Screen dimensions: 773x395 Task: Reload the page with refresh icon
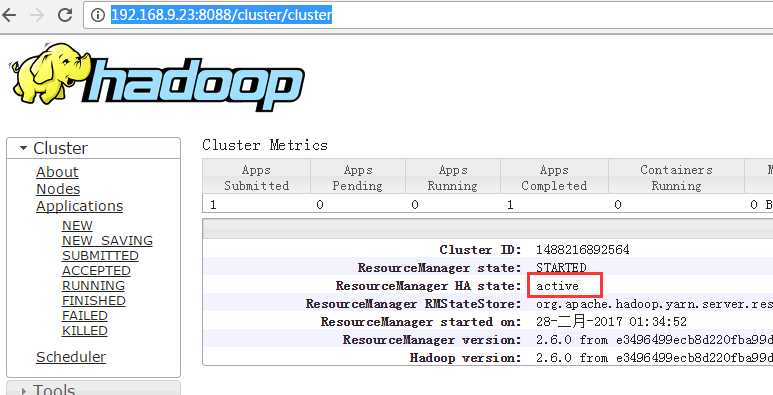65,15
